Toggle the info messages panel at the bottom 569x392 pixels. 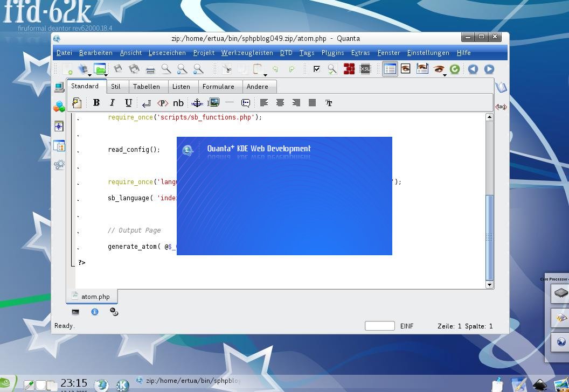point(95,312)
